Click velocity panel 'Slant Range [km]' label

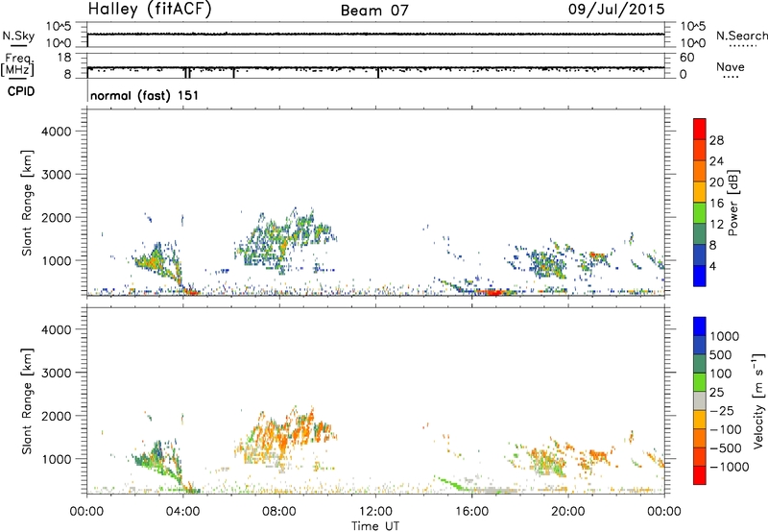[27, 401]
